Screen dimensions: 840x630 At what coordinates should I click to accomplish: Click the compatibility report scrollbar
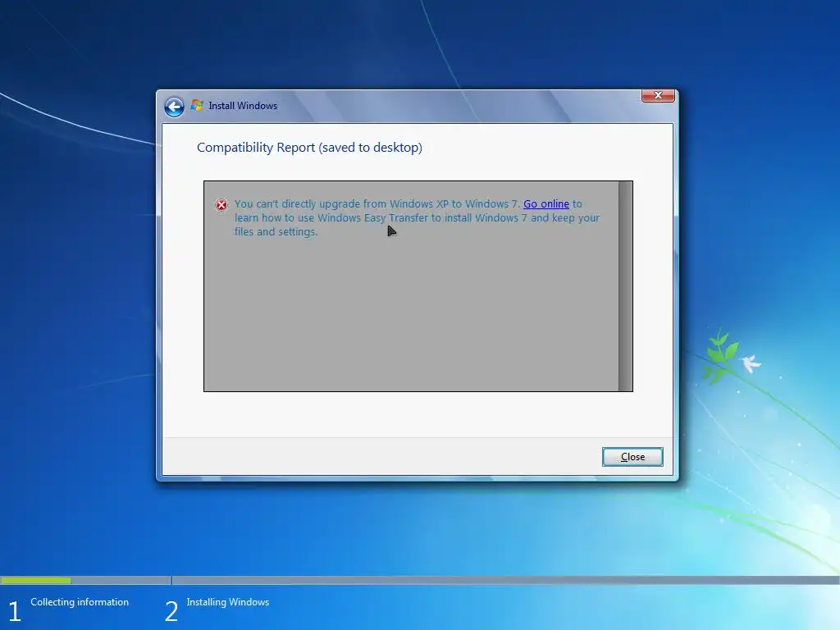[625, 286]
